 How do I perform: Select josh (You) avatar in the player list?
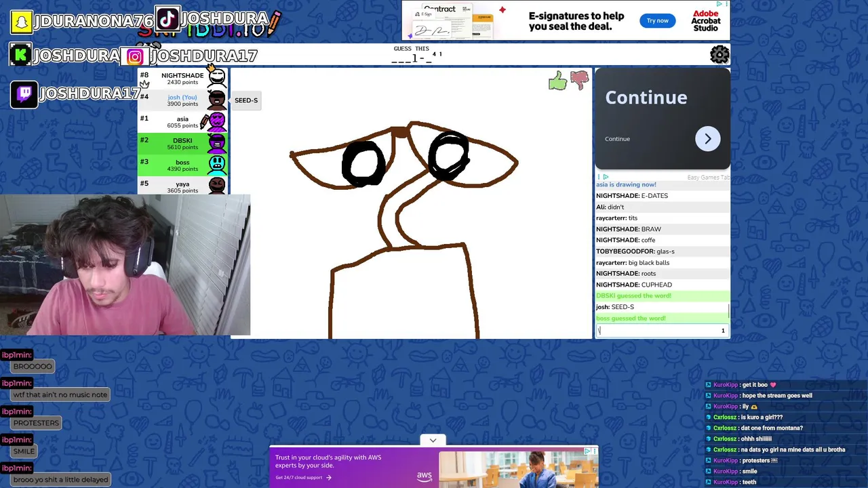coord(217,100)
